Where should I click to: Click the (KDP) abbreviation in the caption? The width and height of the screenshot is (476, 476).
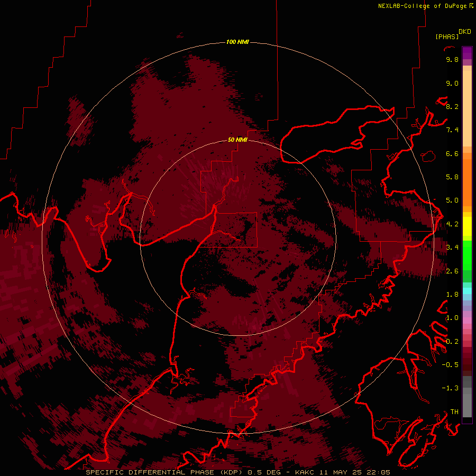231,472
